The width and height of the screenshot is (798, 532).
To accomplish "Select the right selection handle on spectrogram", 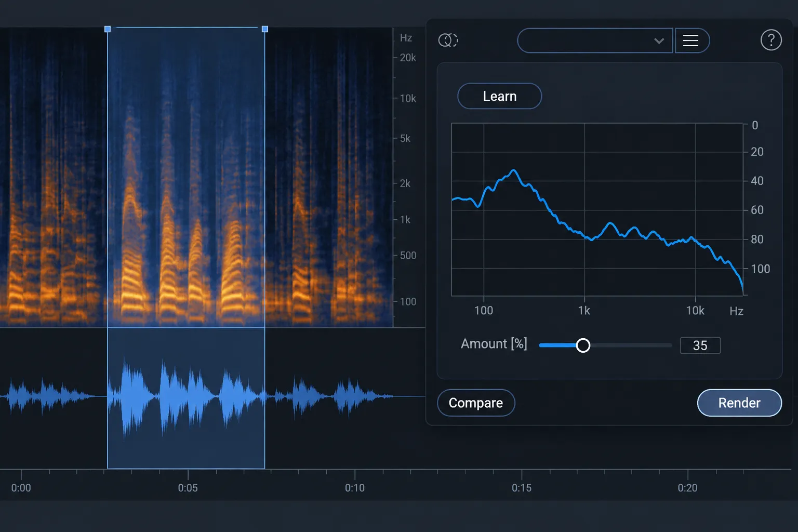I will point(265,29).
